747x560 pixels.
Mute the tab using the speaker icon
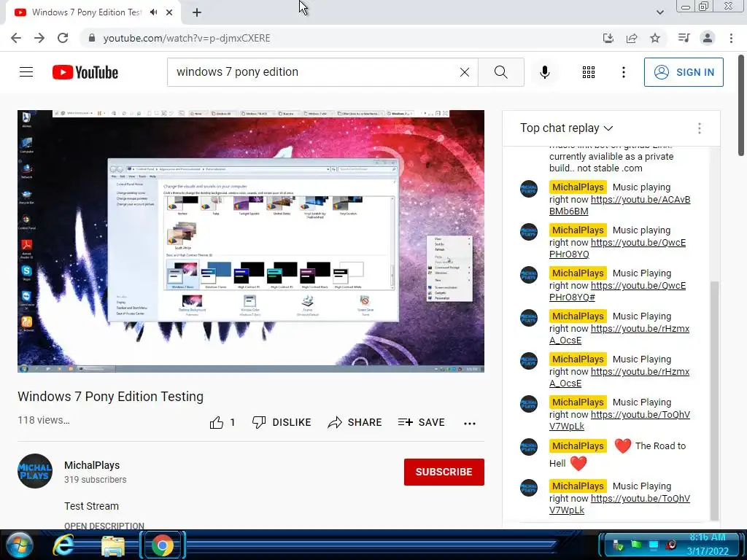pyautogui.click(x=153, y=12)
